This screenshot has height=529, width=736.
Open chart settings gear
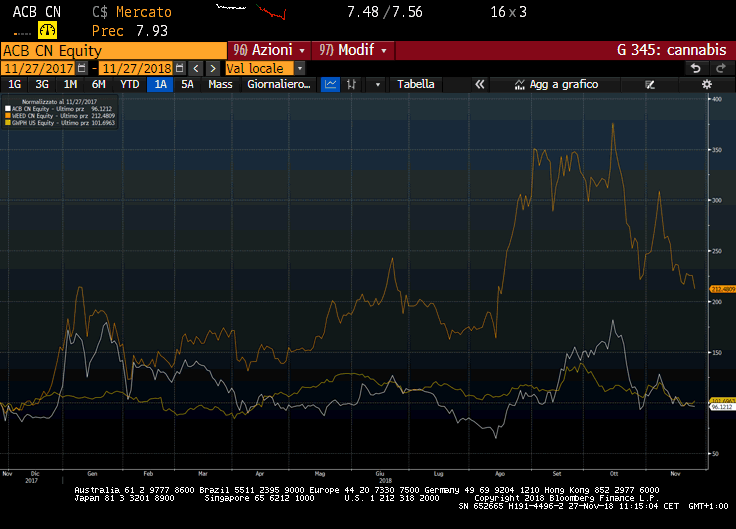coord(706,84)
